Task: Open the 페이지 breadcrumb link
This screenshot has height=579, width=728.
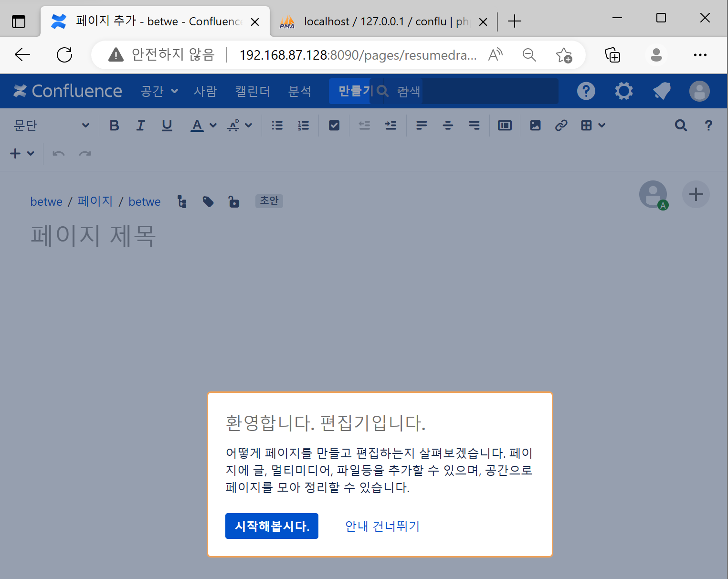Action: 95,201
